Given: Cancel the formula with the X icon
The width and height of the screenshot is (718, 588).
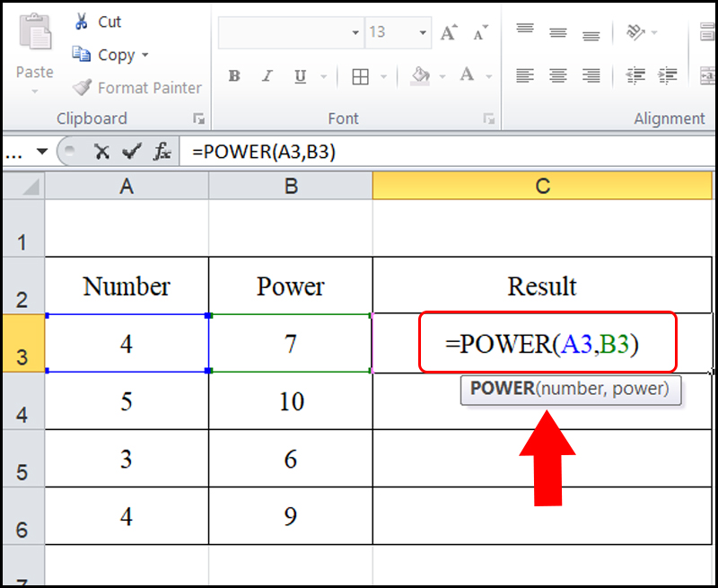Looking at the screenshot, I should point(101,151).
